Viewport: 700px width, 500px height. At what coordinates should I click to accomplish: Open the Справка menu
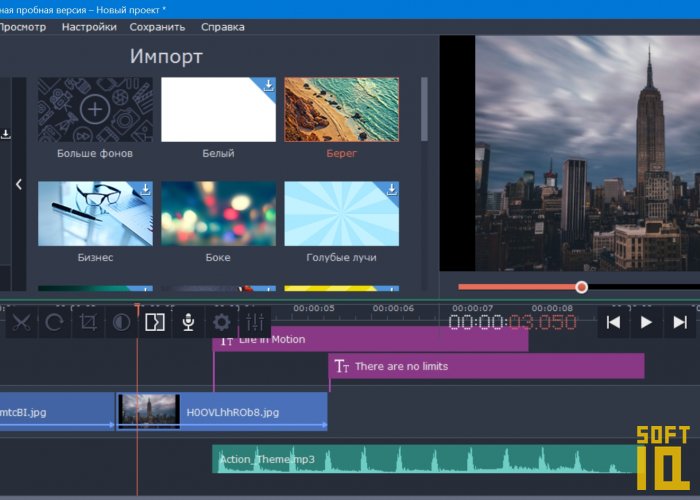pyautogui.click(x=222, y=27)
